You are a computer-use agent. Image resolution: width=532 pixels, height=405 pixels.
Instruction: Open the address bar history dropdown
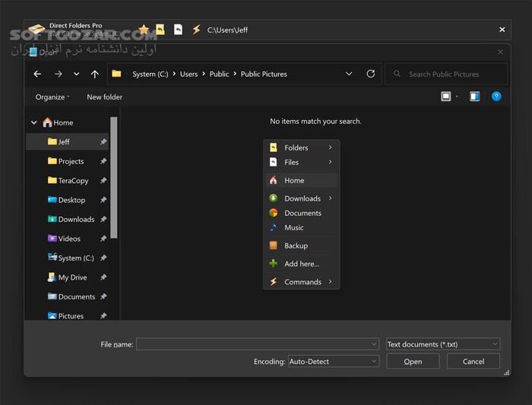(349, 74)
